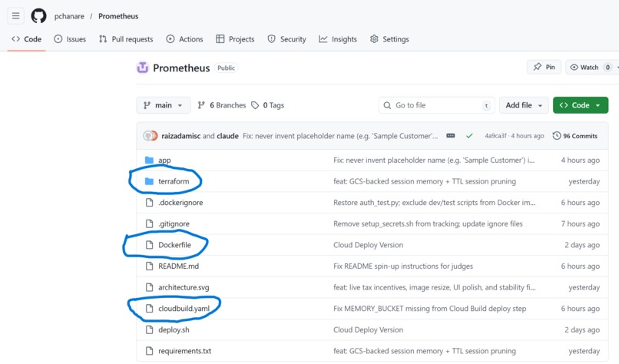Click the deploy.sh file icon
The width and height of the screenshot is (619, 364).
149,329
